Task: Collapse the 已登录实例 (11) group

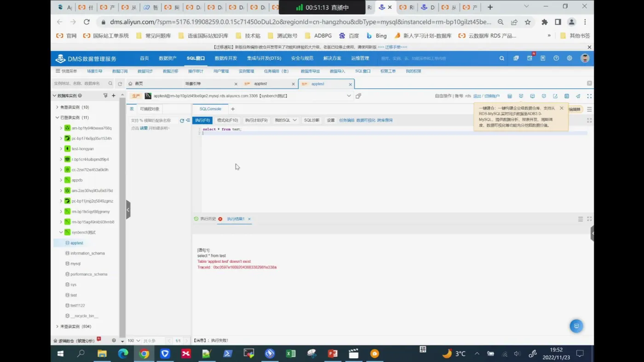Action: coord(57,118)
